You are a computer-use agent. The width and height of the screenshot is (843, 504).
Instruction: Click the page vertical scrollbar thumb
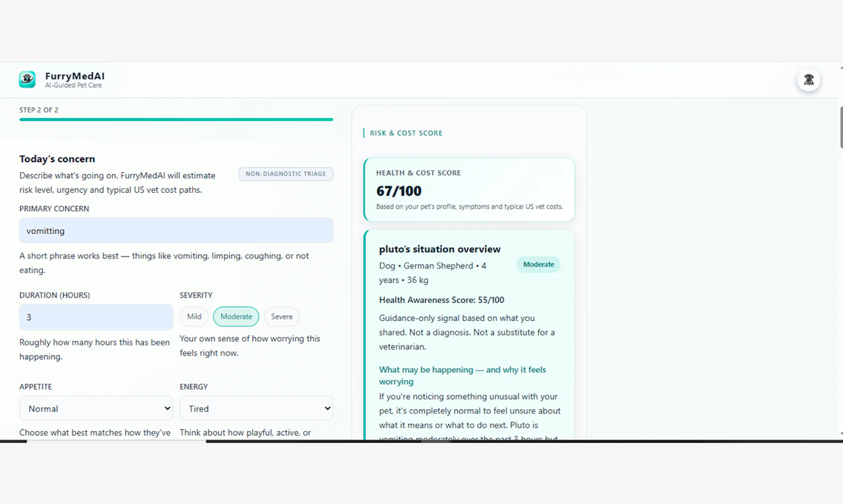[x=841, y=127]
